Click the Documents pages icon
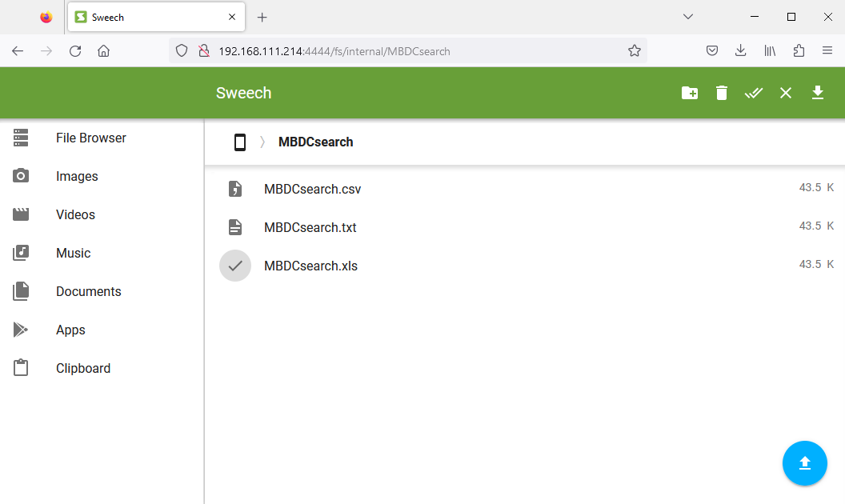This screenshot has width=845, height=504. [21, 291]
